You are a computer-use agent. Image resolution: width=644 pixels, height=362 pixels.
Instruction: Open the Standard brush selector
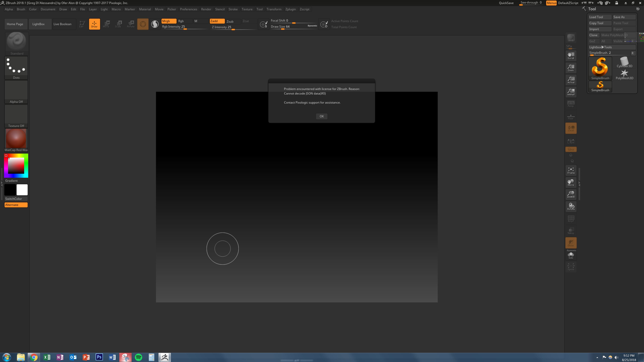point(16,43)
